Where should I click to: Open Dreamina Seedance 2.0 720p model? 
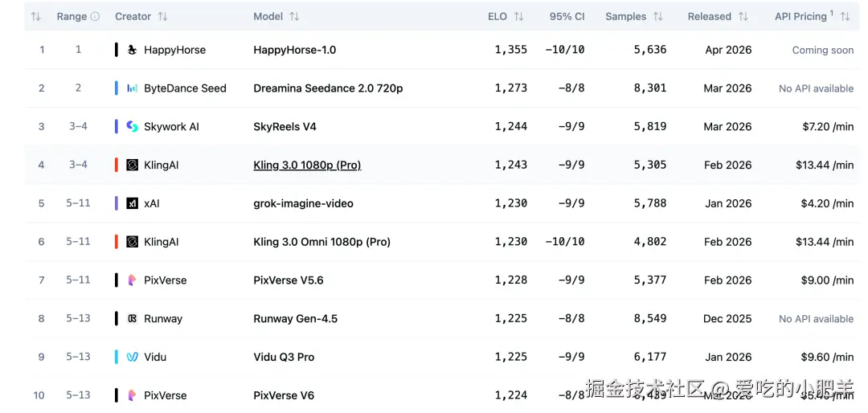click(328, 88)
